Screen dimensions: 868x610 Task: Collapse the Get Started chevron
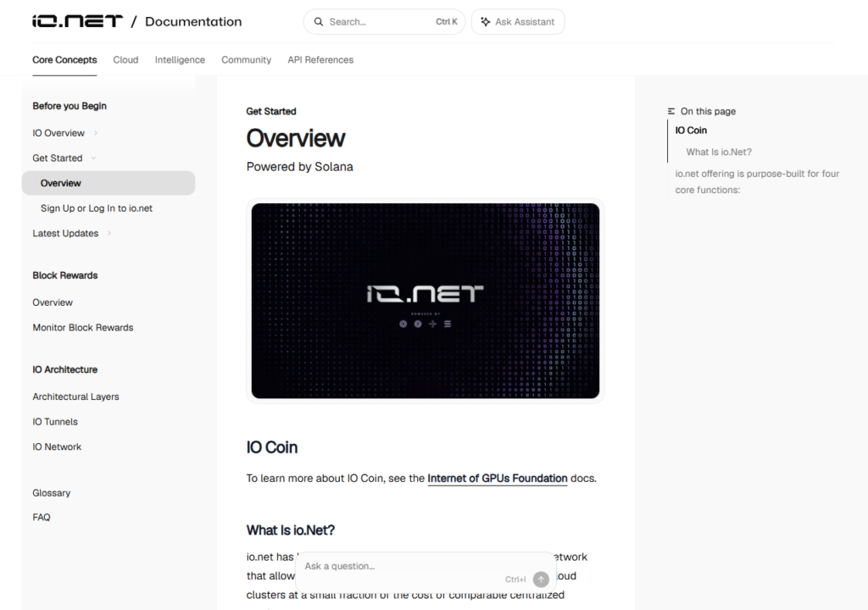coord(93,158)
